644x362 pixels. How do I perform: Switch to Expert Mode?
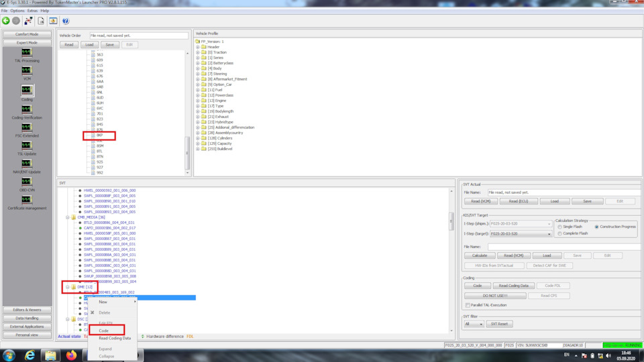27,43
